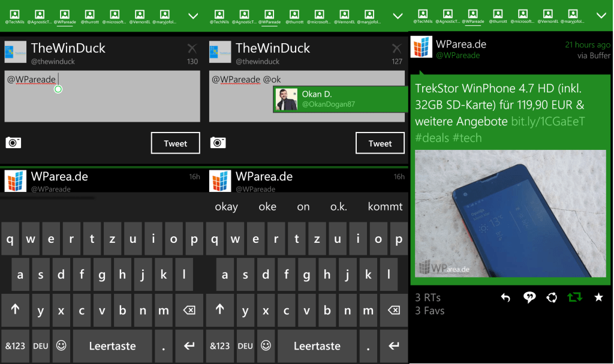Open WParea.de profile avatar in right screen
The height and width of the screenshot is (364, 614).
[422, 47]
